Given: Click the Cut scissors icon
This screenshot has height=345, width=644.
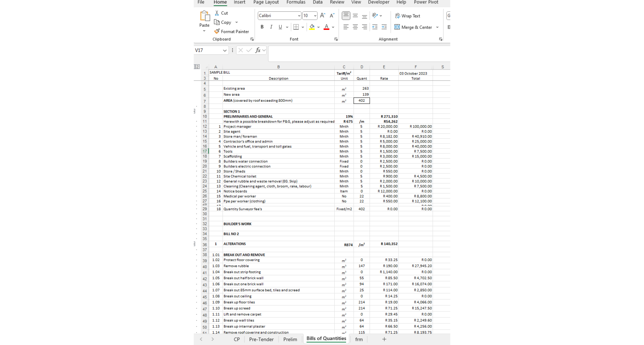Looking at the screenshot, I should pos(217,13).
